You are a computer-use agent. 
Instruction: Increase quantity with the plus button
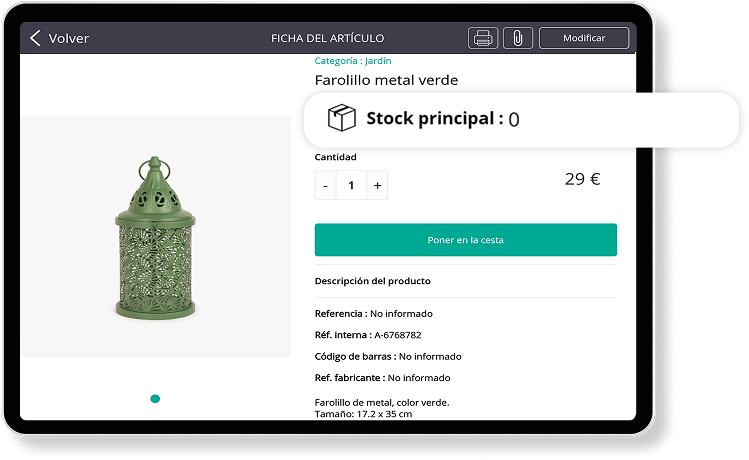click(x=377, y=185)
